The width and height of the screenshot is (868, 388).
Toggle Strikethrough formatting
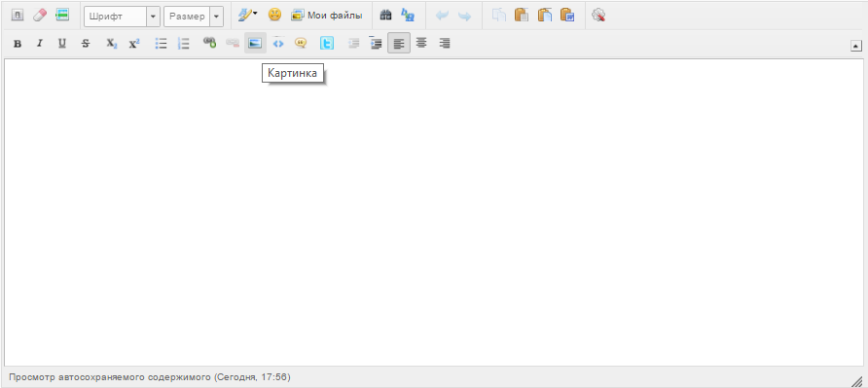click(86, 43)
